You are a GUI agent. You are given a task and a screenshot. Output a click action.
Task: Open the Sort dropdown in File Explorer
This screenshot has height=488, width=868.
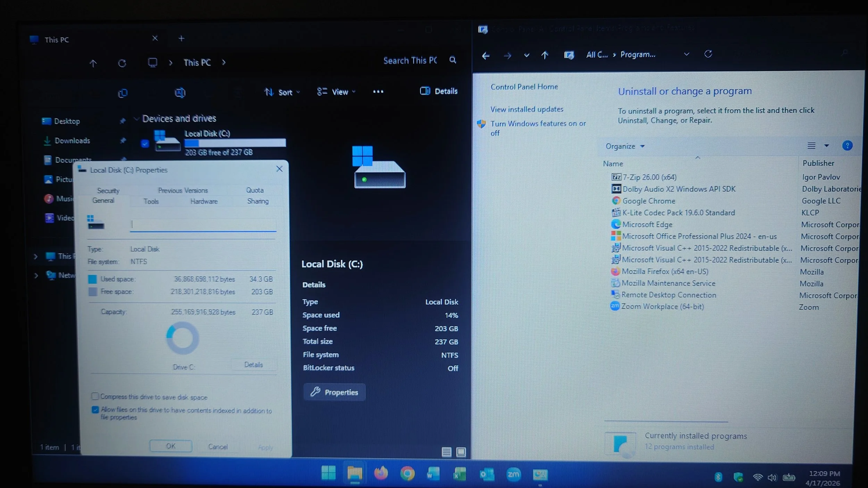(x=282, y=92)
